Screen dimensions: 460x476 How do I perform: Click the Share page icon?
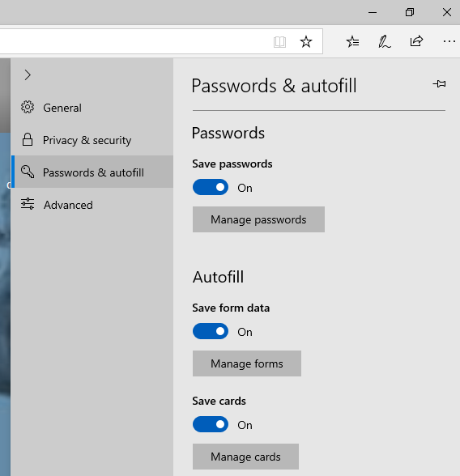point(416,41)
